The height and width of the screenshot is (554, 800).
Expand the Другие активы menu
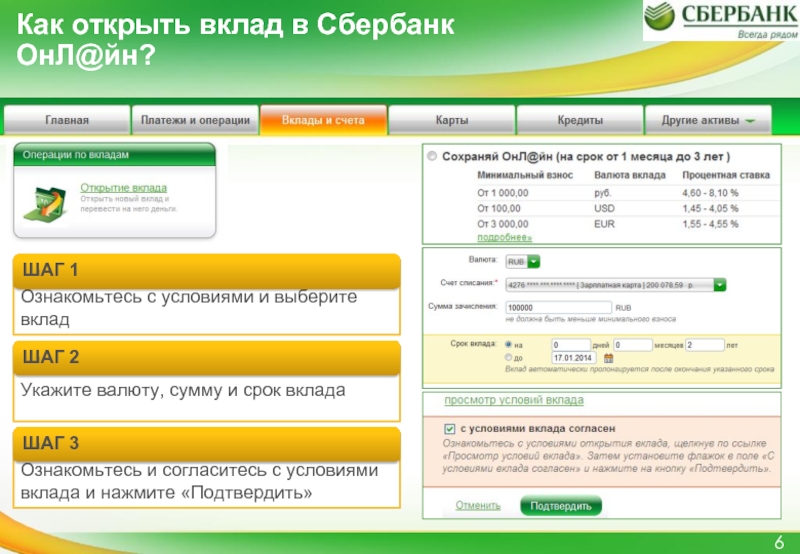point(708,120)
